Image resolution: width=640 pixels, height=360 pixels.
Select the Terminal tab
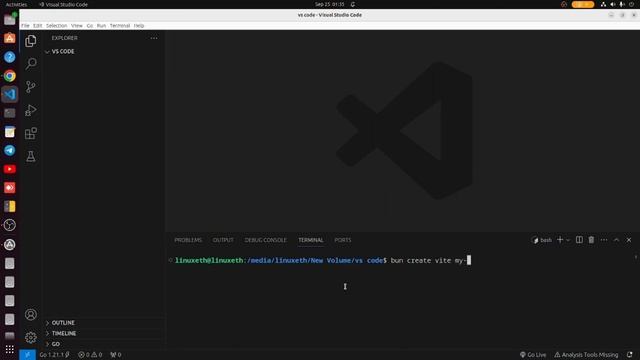pyautogui.click(x=311, y=240)
